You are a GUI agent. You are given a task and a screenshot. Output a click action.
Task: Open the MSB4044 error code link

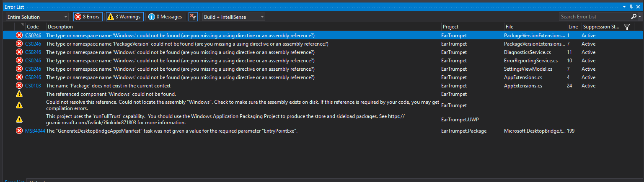(35, 131)
